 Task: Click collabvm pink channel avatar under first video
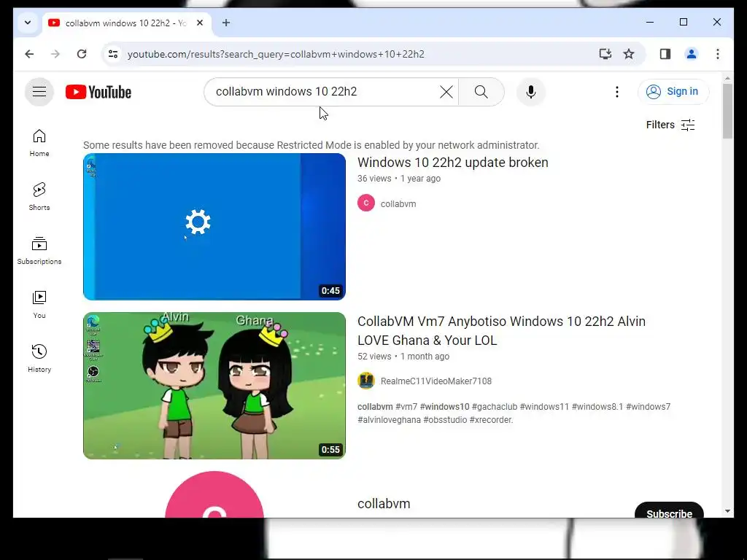(x=366, y=203)
